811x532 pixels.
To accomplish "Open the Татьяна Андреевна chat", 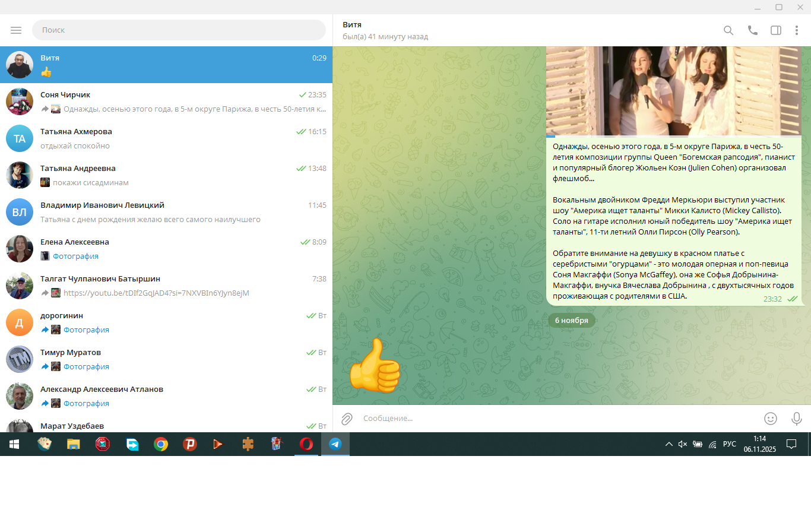I will pyautogui.click(x=166, y=175).
